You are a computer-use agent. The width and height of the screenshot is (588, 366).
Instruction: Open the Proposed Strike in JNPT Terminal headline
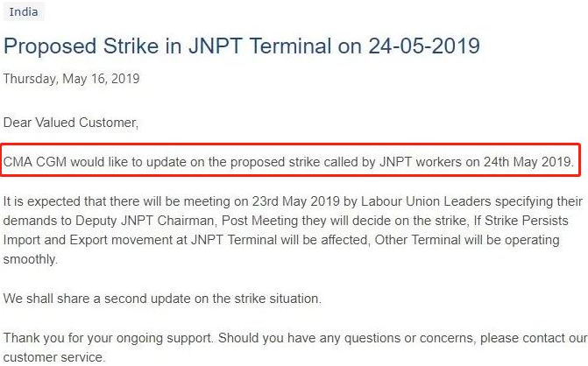pyautogui.click(x=242, y=46)
